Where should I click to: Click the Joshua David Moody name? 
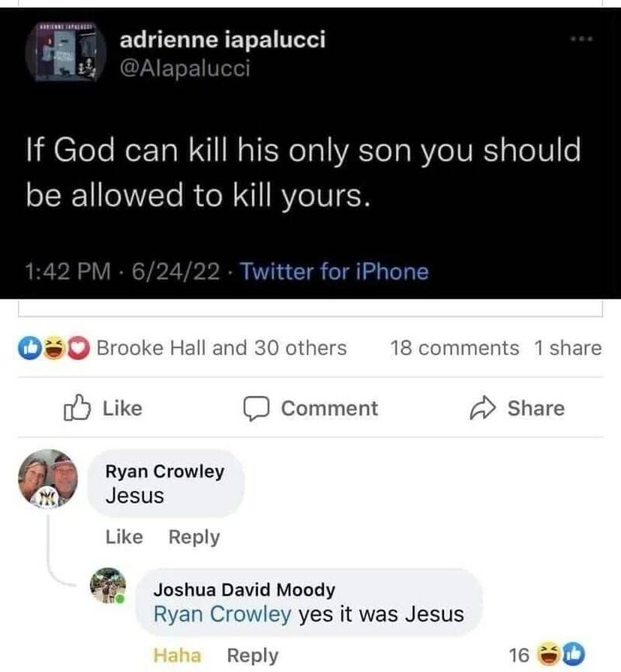tap(245, 590)
